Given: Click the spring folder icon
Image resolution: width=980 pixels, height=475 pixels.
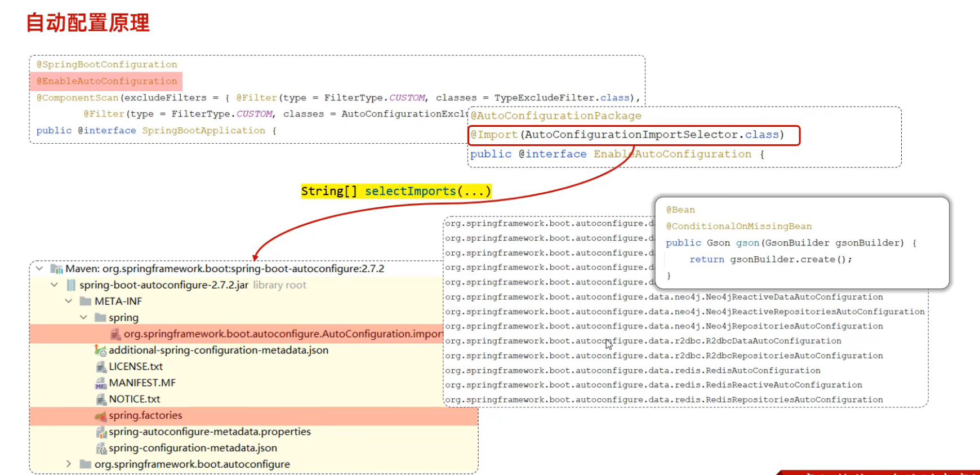Looking at the screenshot, I should click(x=100, y=318).
